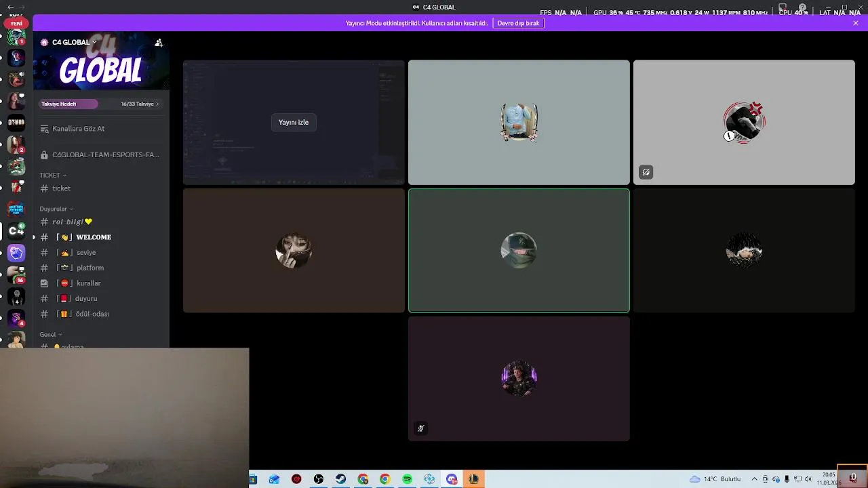Open the rol-bilgi channel
The width and height of the screenshot is (868, 488).
(x=102, y=222)
